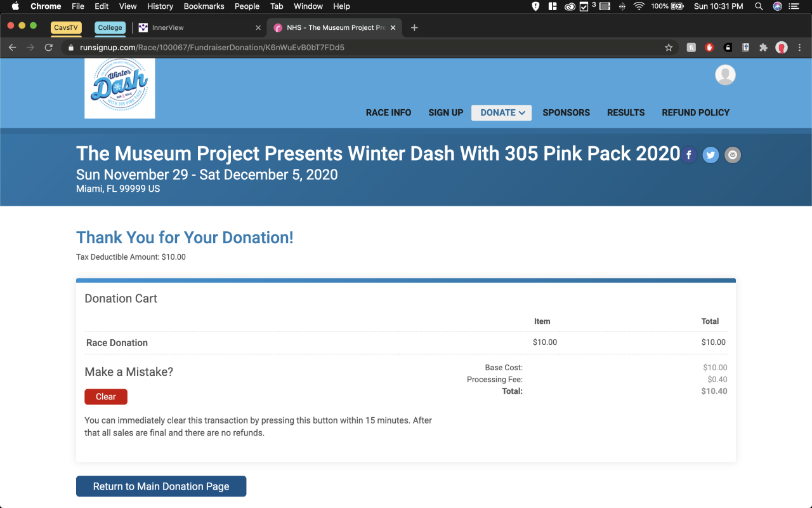Open macOS Spotlight search
The width and height of the screenshot is (812, 508).
click(x=759, y=6)
